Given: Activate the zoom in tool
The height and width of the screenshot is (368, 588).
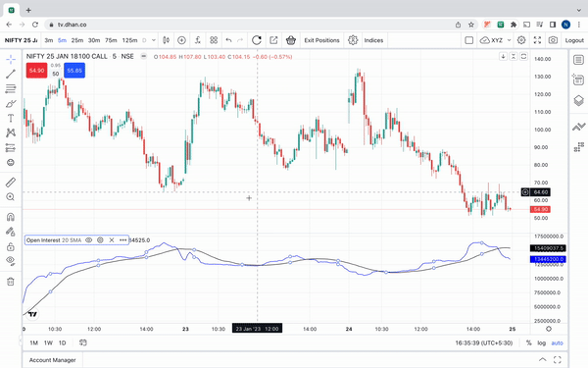Looking at the screenshot, I should [x=11, y=197].
